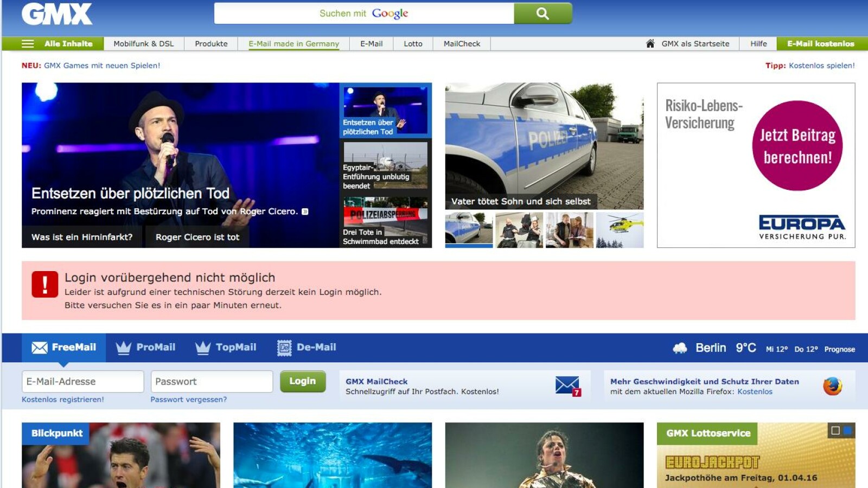Click the red exclamation warning icon
Image resolution: width=868 pixels, height=488 pixels.
pyautogui.click(x=44, y=284)
